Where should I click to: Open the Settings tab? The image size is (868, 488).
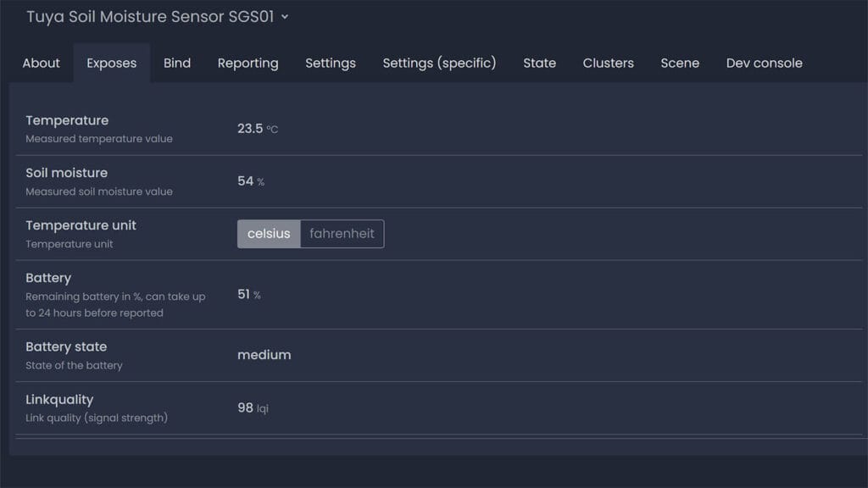(x=331, y=63)
